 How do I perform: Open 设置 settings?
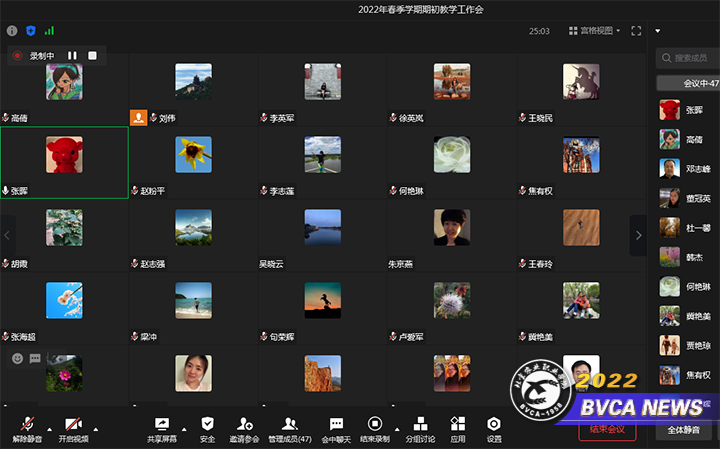494,427
